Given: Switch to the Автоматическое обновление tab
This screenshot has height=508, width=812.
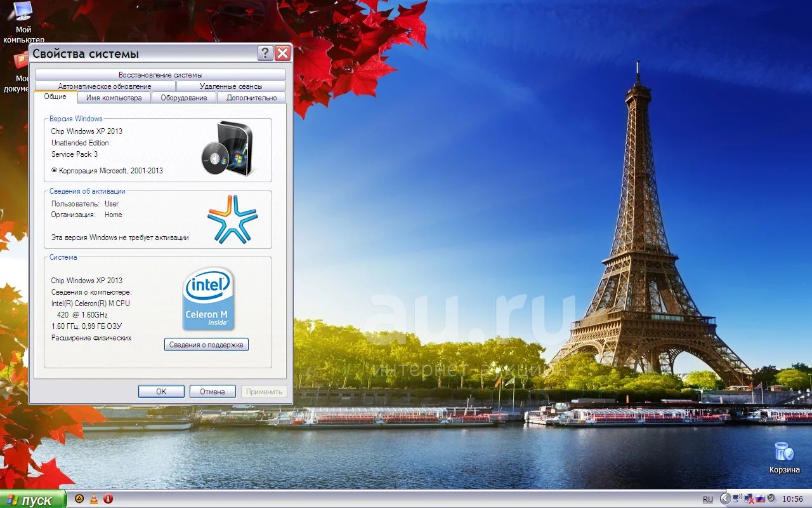Looking at the screenshot, I should click(105, 86).
